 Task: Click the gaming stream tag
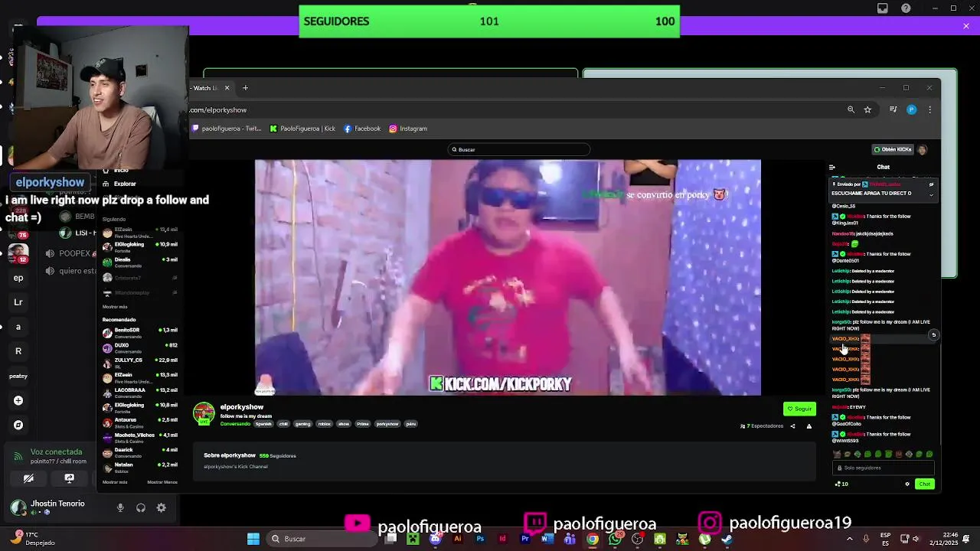pos(302,424)
